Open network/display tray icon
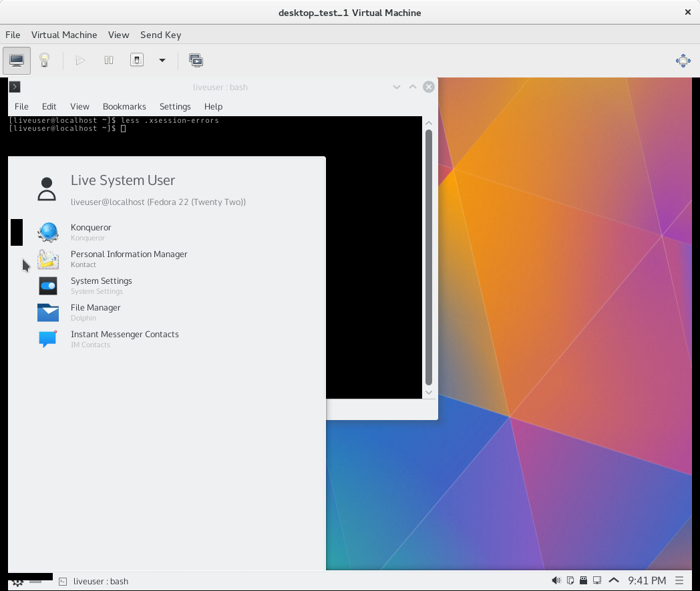Screen dimensions: 700x591 (x=597, y=580)
